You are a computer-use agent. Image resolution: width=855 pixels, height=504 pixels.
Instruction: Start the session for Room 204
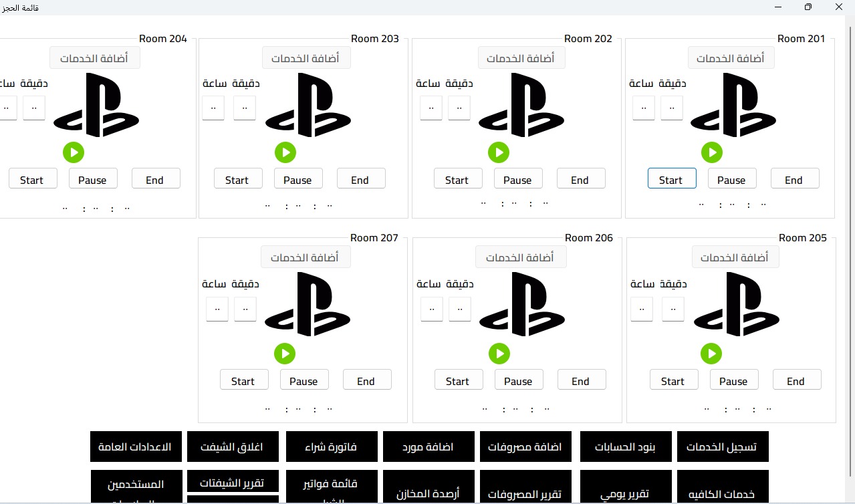pyautogui.click(x=33, y=179)
